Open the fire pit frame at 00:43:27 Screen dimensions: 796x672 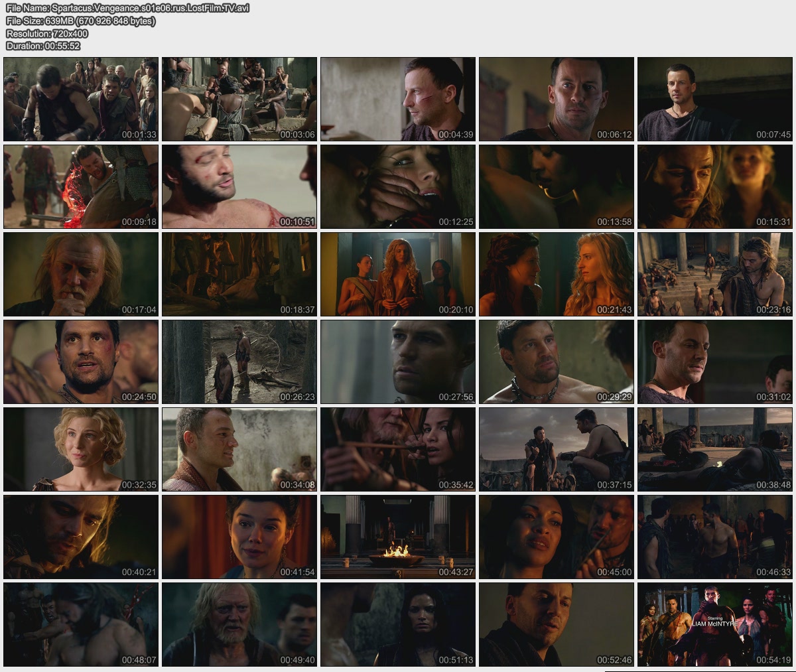(398, 537)
